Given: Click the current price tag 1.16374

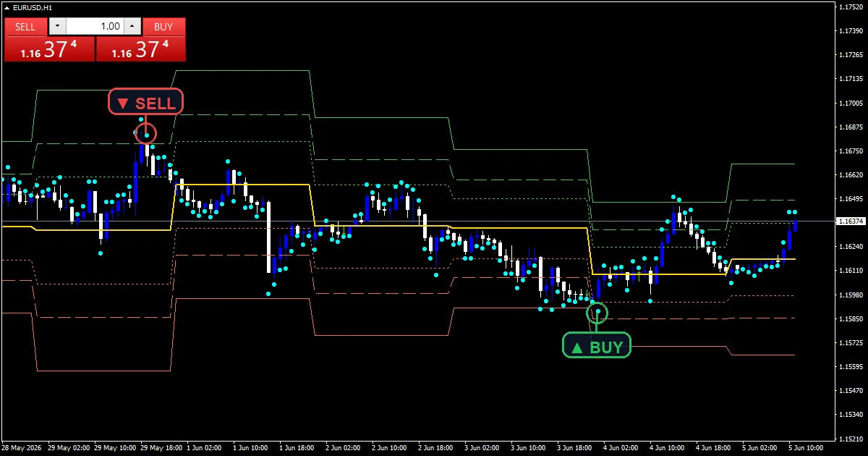Looking at the screenshot, I should [x=851, y=221].
